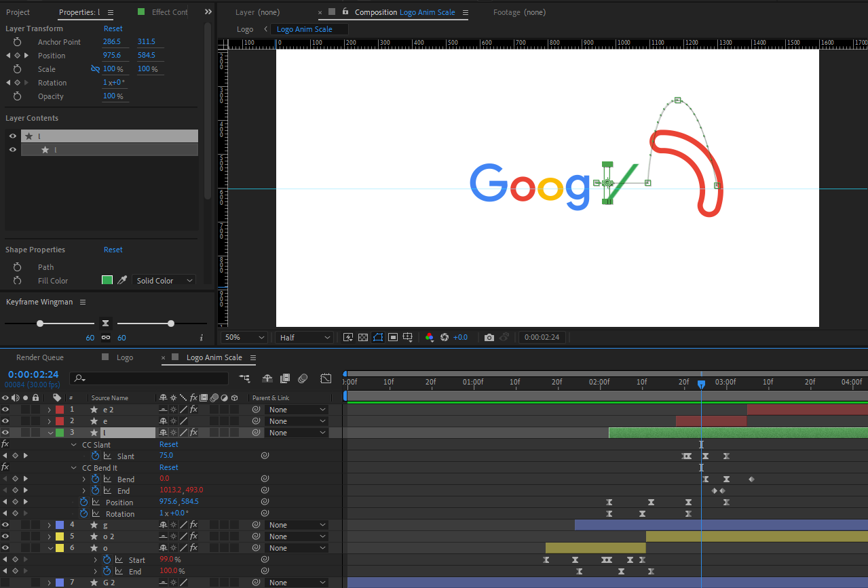This screenshot has height=588, width=868.
Task: Go to next Position keyframe in Properties
Action: [x=26, y=56]
